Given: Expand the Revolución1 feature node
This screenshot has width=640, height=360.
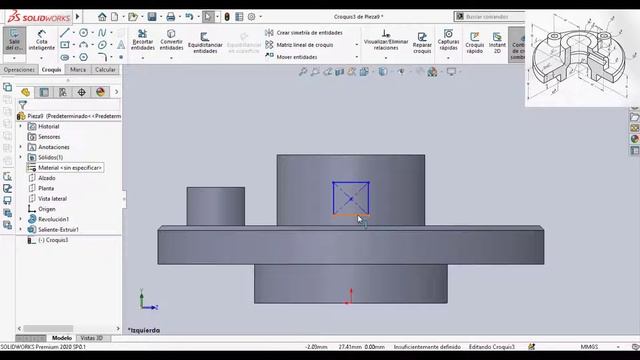Looking at the screenshot, I should point(20,219).
